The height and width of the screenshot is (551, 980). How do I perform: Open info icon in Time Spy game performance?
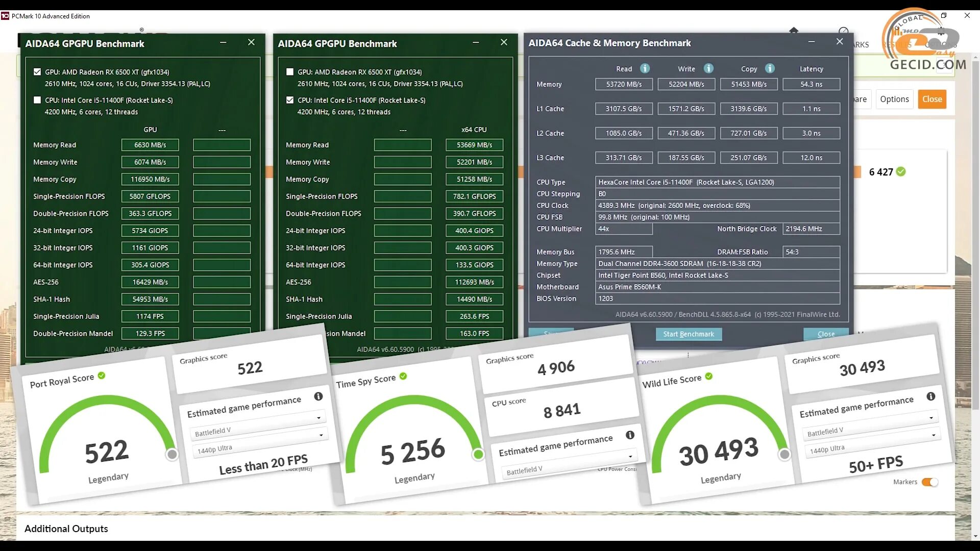(x=630, y=435)
